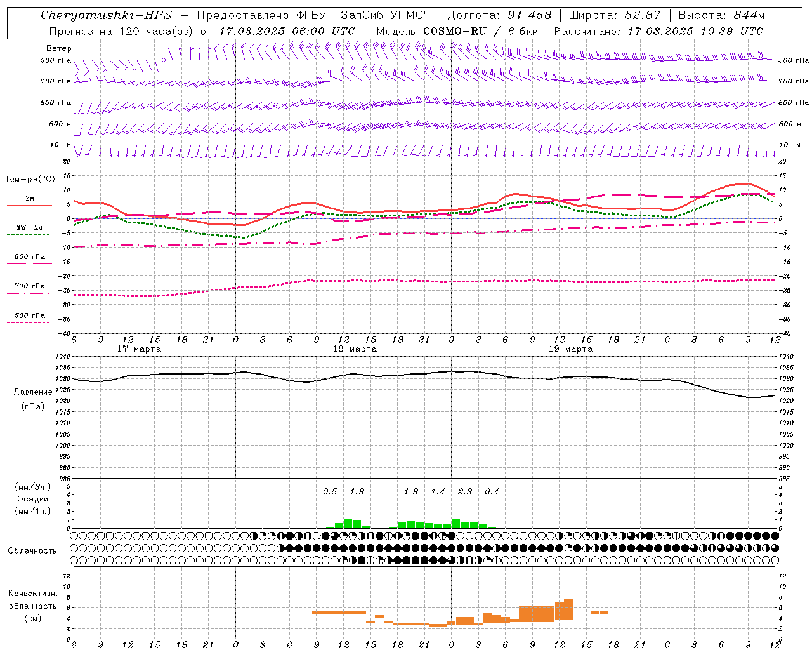This screenshot has height=650, width=812.
Task: Select the 'Предоставлено ФГБУ ЗапСиб УГМС' provider text
Action: (x=313, y=15)
